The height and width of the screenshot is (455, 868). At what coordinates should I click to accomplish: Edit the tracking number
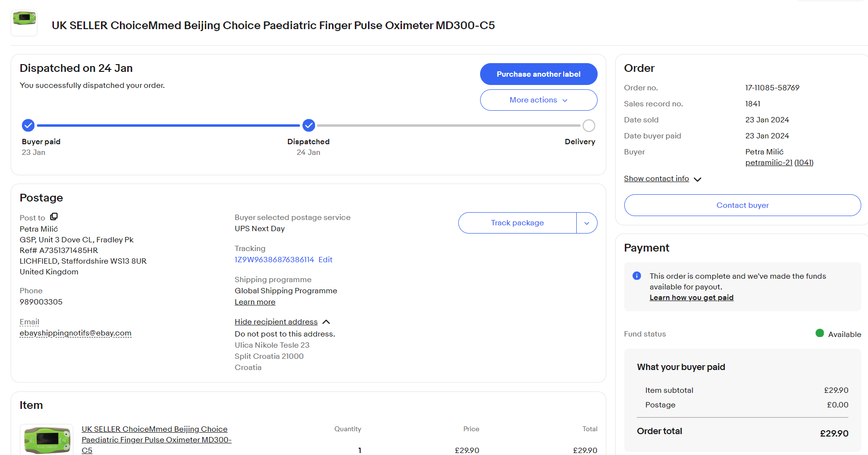(325, 260)
